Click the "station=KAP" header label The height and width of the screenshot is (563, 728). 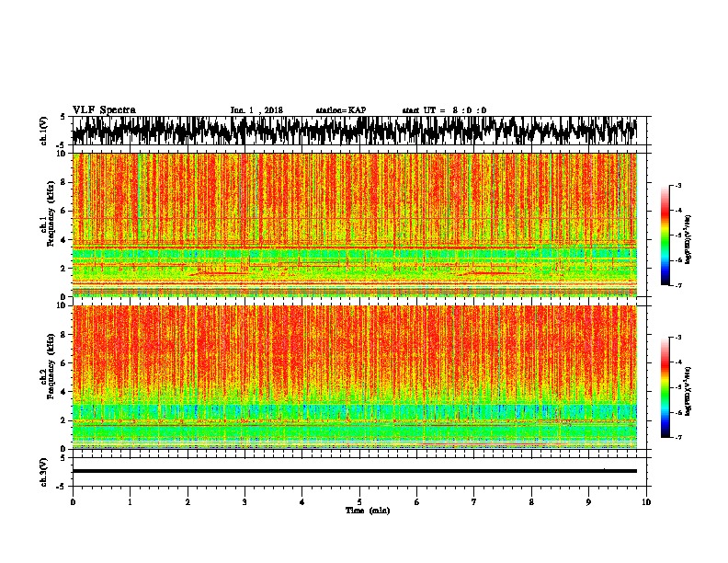tap(341, 110)
